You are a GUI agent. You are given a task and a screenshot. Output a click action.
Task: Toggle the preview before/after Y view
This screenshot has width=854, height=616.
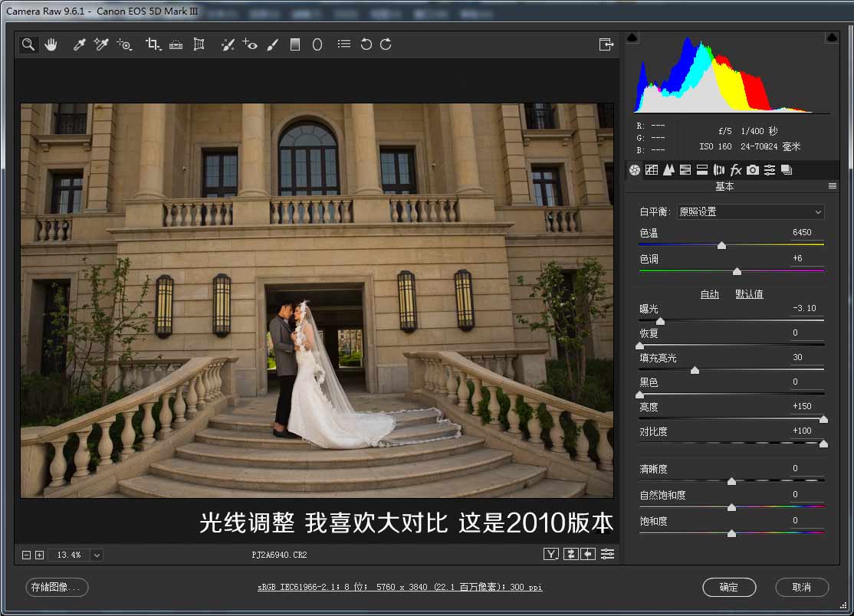point(551,554)
